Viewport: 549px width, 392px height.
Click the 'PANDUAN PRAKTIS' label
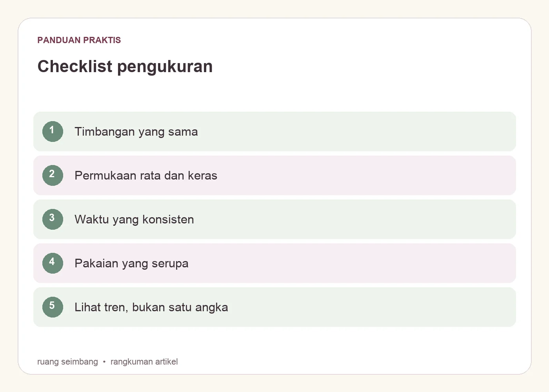pos(79,40)
